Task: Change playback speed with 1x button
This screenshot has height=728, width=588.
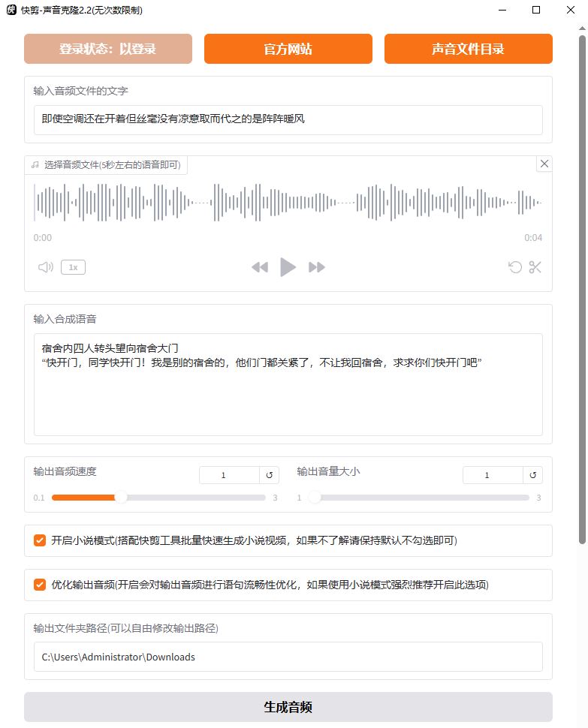Action: [x=73, y=267]
